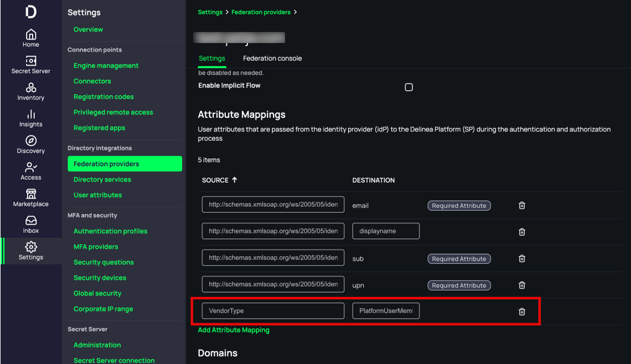631x364 pixels.
Task: Open Security devices settings
Action: click(x=100, y=278)
